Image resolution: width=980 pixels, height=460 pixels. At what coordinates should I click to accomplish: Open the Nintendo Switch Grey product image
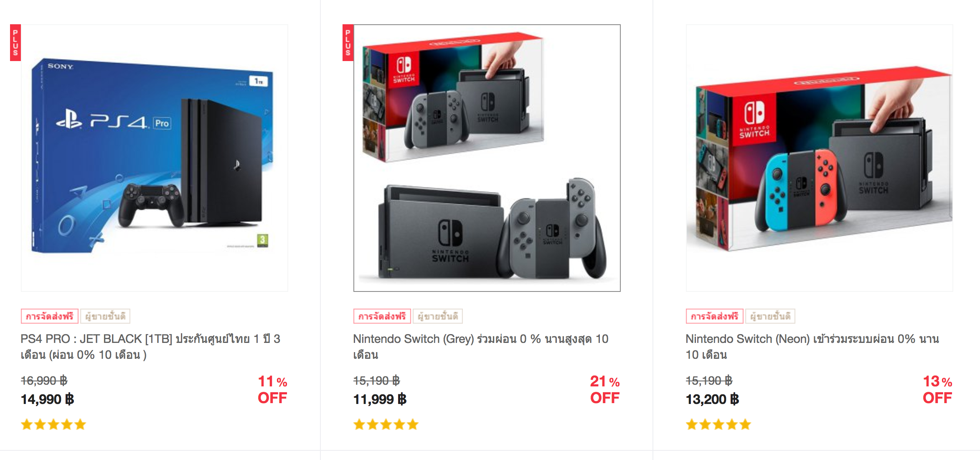coord(487,158)
